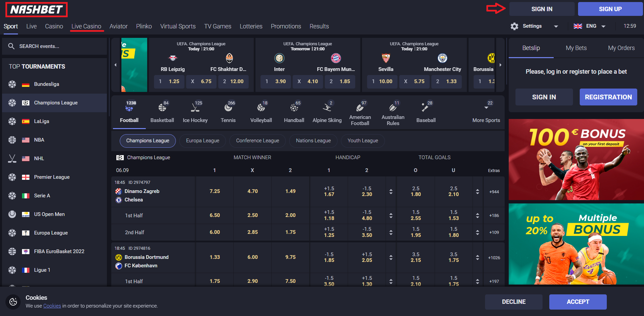Select the Basketball sport icon
The image size is (644, 316).
(x=162, y=108)
